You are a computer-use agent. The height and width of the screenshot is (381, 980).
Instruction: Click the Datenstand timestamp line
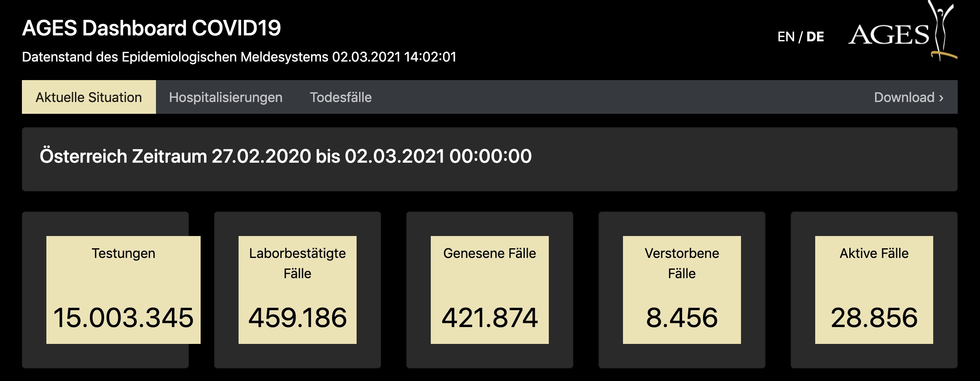pyautogui.click(x=239, y=57)
